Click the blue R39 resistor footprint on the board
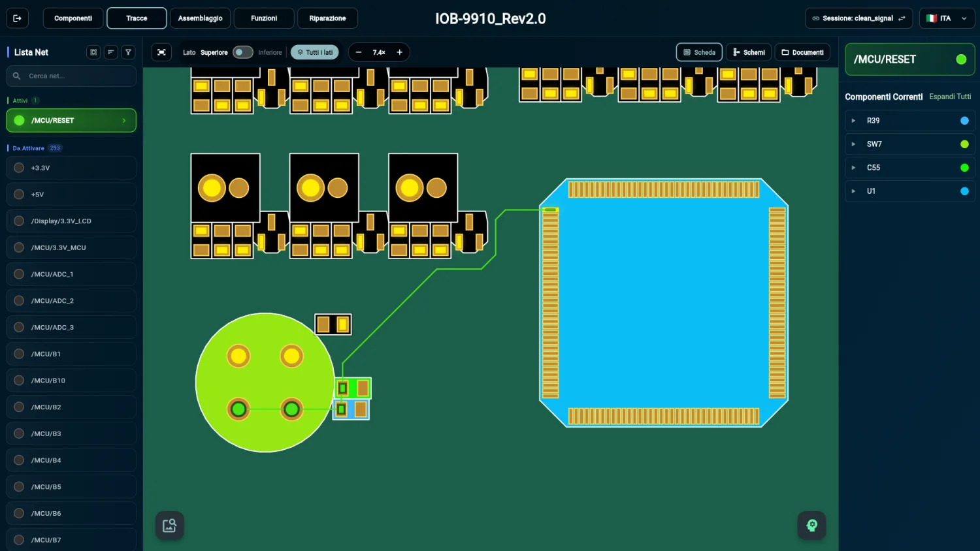Image resolution: width=980 pixels, height=551 pixels. click(x=351, y=410)
